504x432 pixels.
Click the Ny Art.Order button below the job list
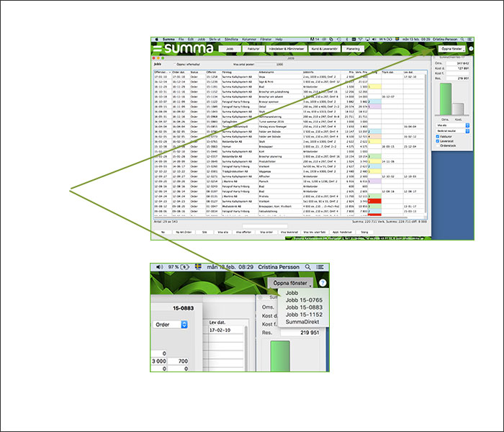point(184,232)
